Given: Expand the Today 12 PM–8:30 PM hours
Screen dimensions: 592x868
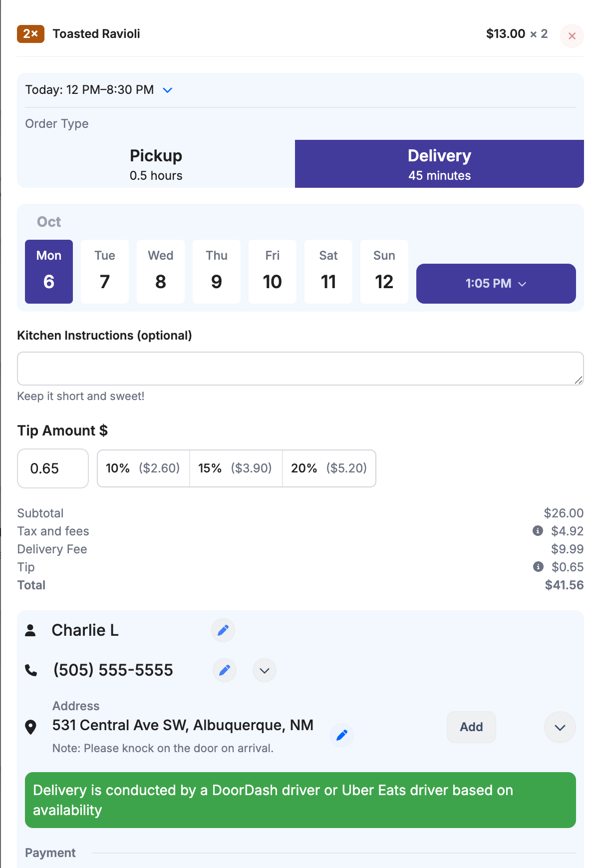Looking at the screenshot, I should [167, 90].
